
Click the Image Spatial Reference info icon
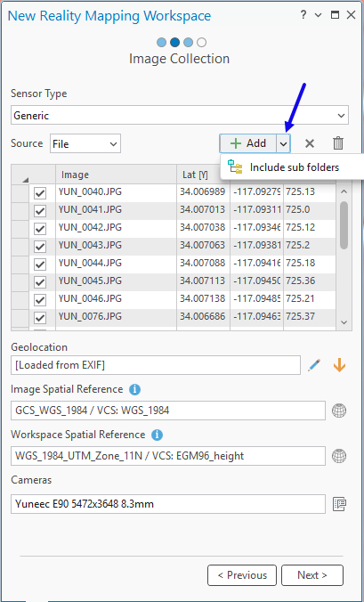click(x=134, y=390)
